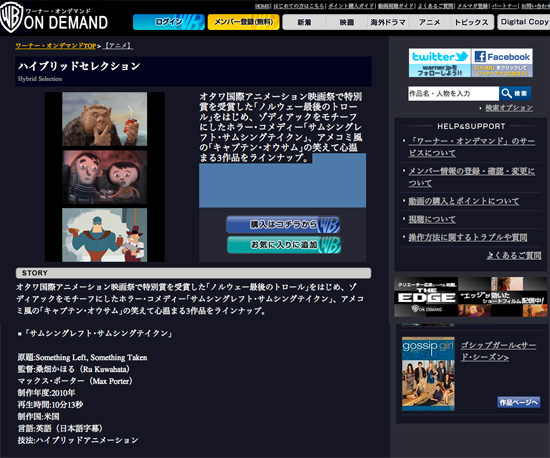Screen dimensions: 550x458
Task: Open the よくあるご質問 link under Help&Support
Action: (x=514, y=256)
